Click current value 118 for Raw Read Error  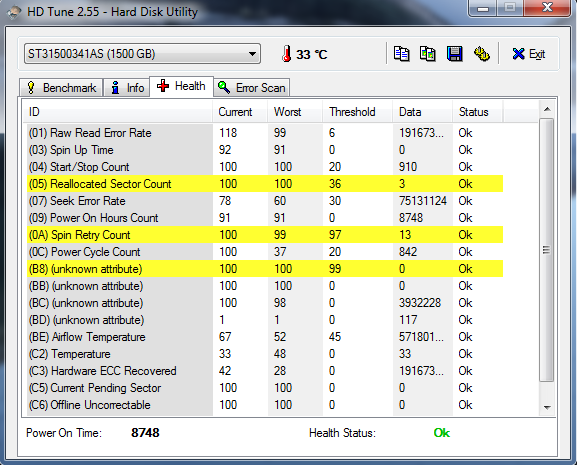[x=228, y=133]
